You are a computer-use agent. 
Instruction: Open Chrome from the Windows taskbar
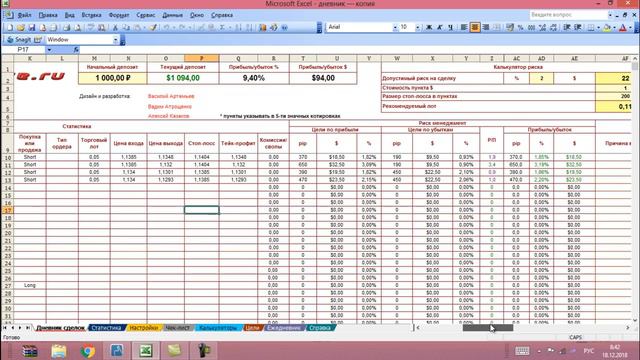(x=88, y=351)
